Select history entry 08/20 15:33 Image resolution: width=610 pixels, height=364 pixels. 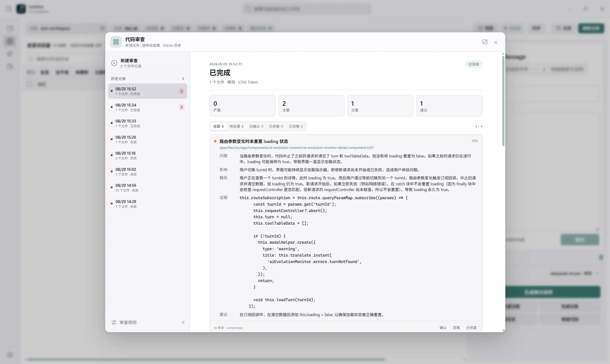(148, 123)
